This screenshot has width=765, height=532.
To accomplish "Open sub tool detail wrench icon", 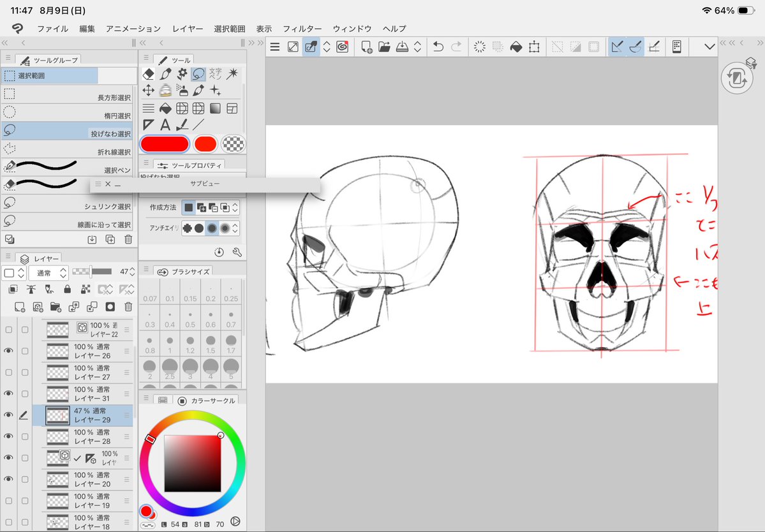I will [x=237, y=252].
